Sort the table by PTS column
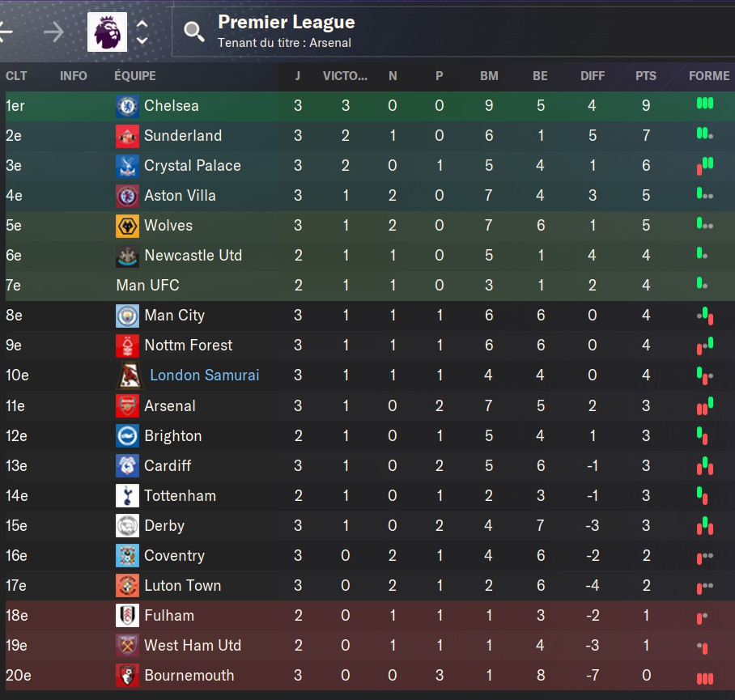Image resolution: width=735 pixels, height=700 pixels. tap(645, 76)
